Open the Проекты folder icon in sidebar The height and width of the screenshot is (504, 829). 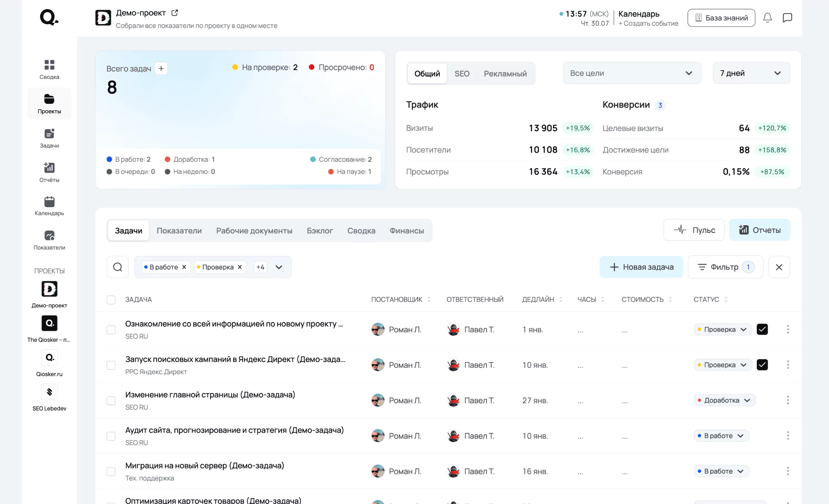click(49, 99)
